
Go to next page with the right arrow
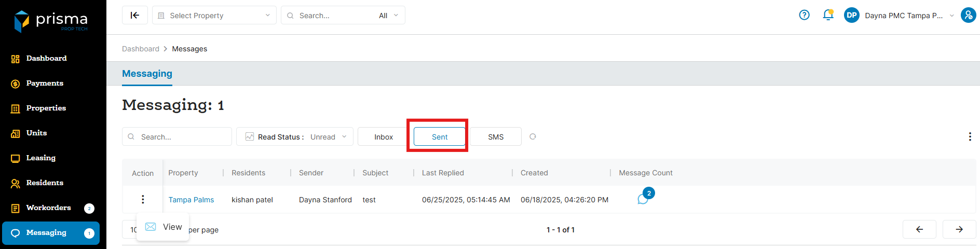coord(959,229)
